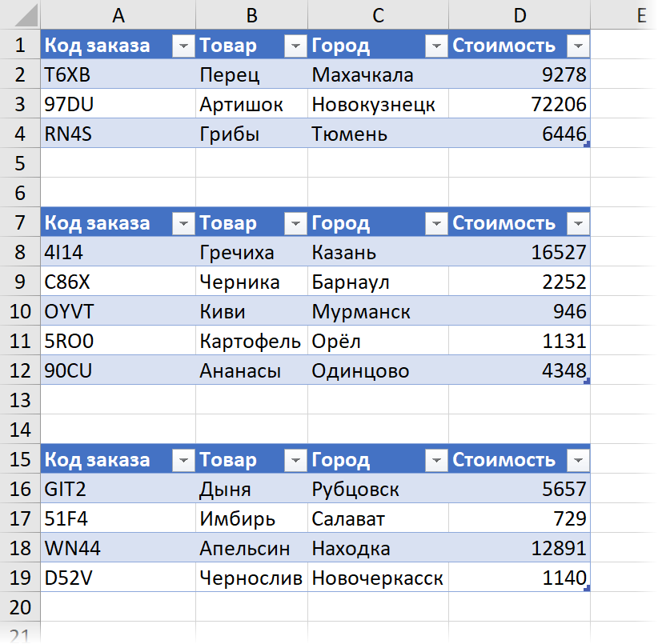The height and width of the screenshot is (644, 658).
Task: Select column D header
Action: [520, 15]
